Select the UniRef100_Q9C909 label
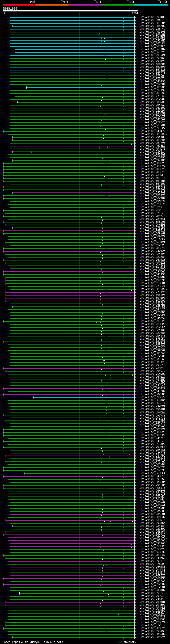This screenshot has width=170, height=644. point(152,193)
